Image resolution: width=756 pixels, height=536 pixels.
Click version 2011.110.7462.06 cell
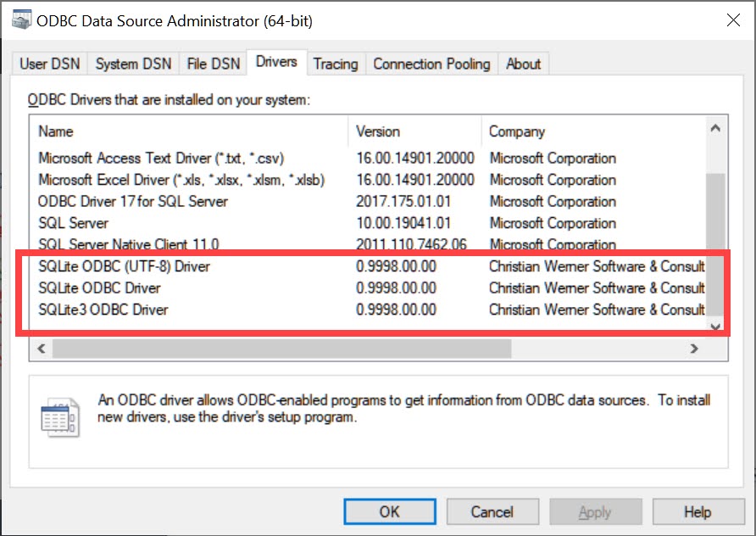tap(411, 244)
